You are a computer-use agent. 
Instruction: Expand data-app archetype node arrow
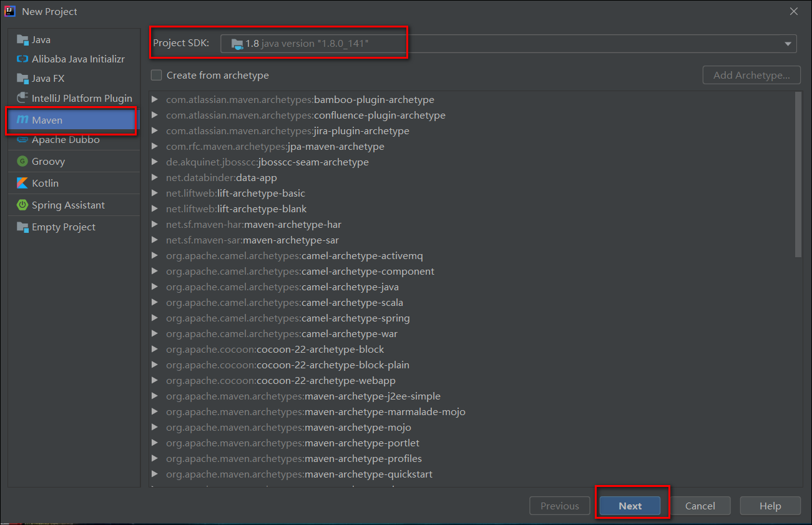pos(155,178)
